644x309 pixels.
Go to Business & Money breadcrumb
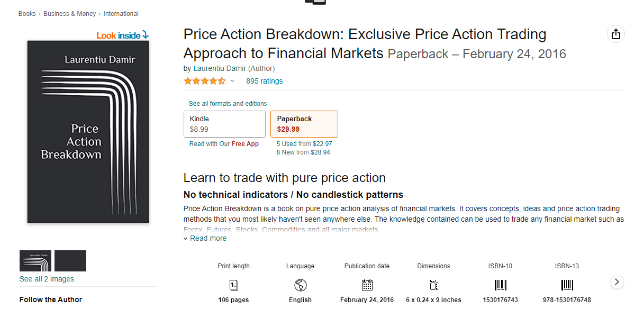[x=70, y=14]
